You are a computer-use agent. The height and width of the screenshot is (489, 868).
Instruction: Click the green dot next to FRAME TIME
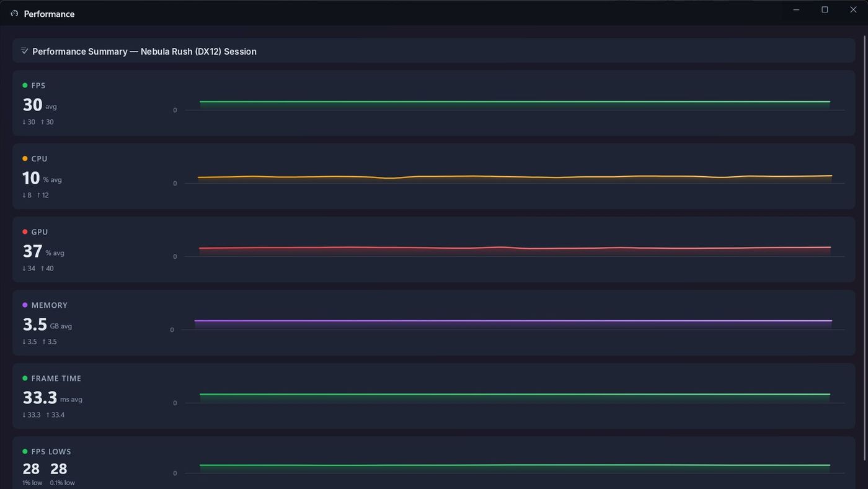pyautogui.click(x=25, y=379)
